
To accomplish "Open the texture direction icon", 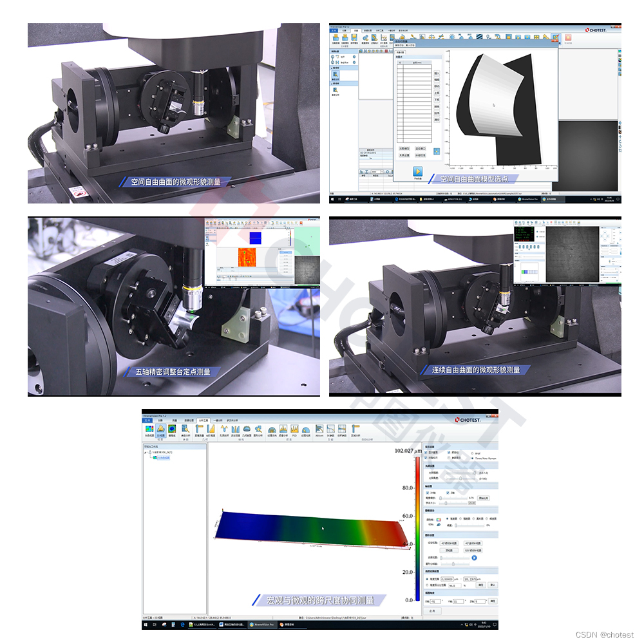I will point(272,430).
